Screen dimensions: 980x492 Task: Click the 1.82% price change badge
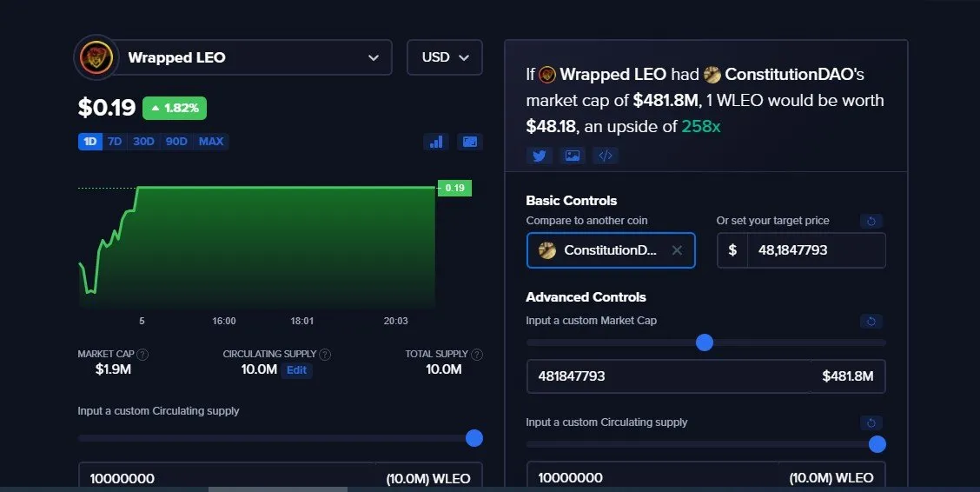click(175, 108)
